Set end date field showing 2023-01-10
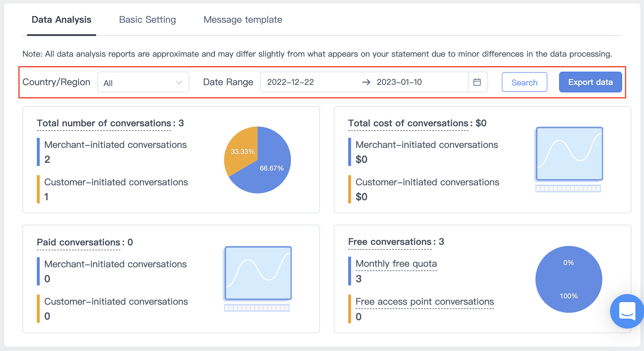 (x=399, y=82)
